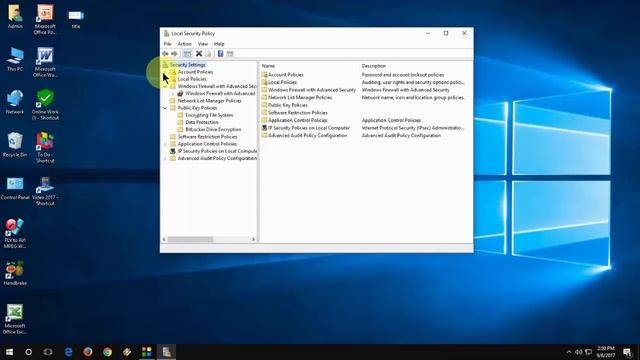Launch Microsoft Edge from the taskbar
640x360 pixels.
pyautogui.click(x=68, y=352)
